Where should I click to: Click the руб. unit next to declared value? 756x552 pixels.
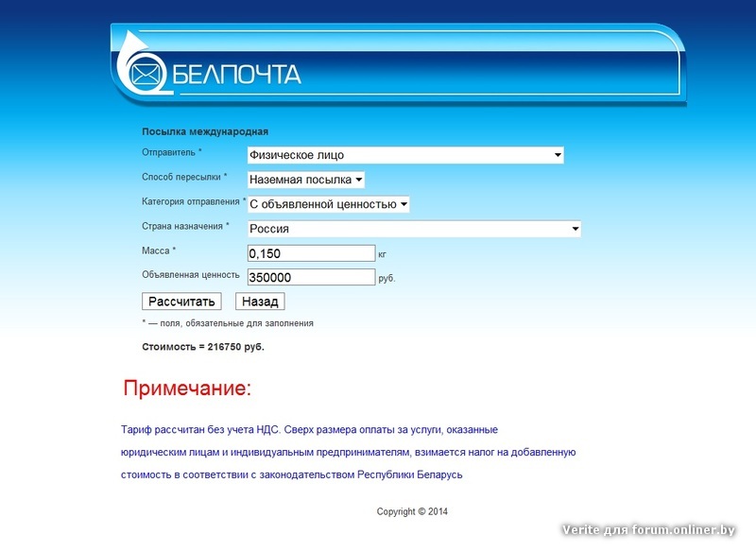click(387, 278)
